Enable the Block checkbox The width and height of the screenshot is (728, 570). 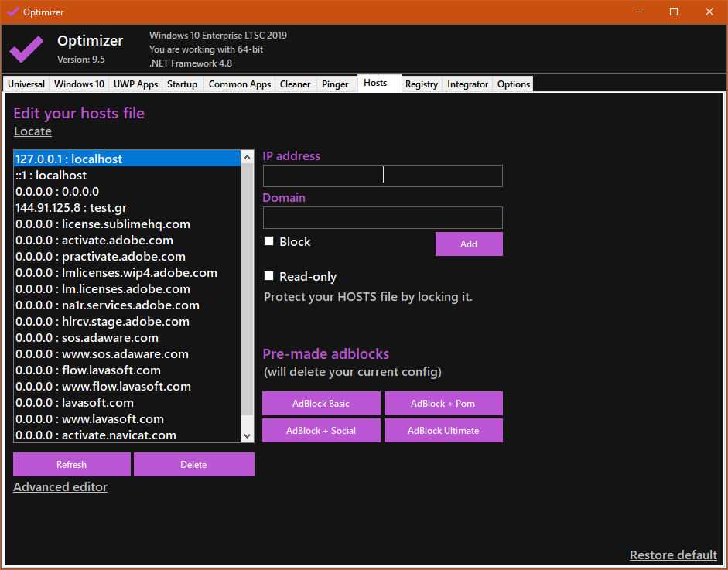269,241
